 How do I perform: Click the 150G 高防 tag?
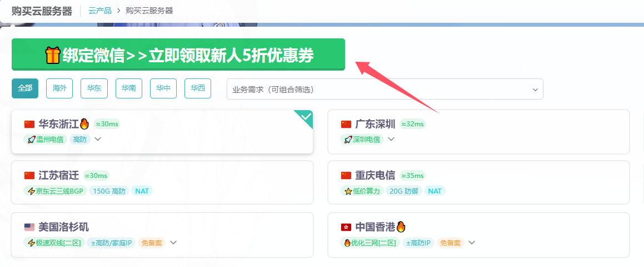pyautogui.click(x=109, y=191)
